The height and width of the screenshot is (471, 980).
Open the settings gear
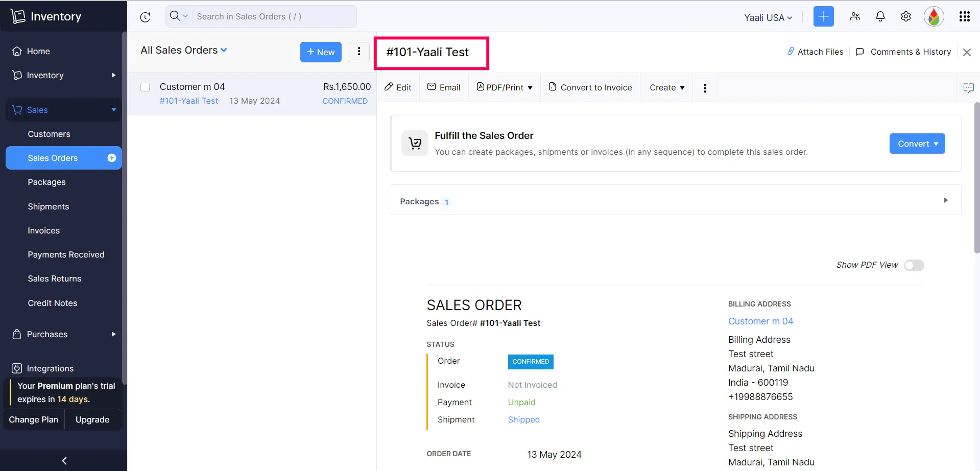(905, 16)
